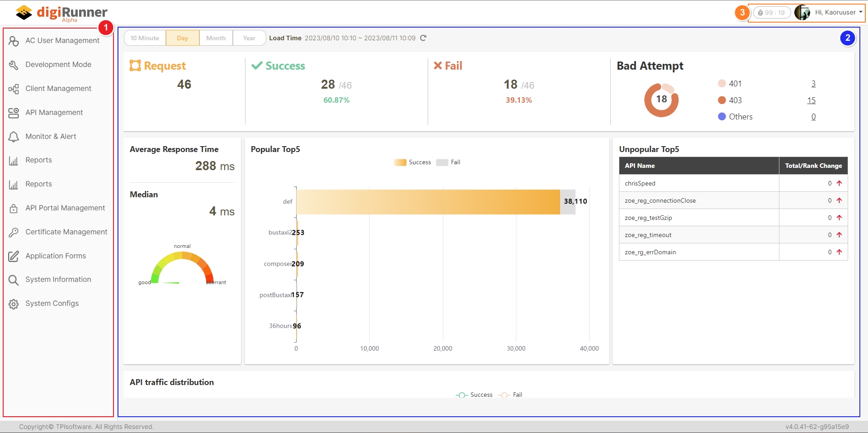The image size is (868, 433).
Task: Click the Client Management icon
Action: [x=14, y=89]
